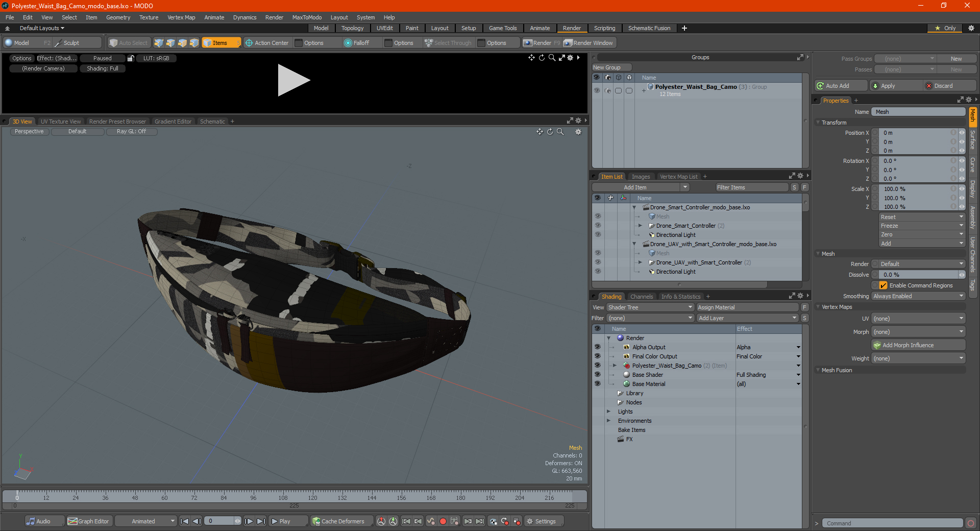This screenshot has height=531, width=980.
Task: Maximize the Groups panel
Action: [800, 57]
